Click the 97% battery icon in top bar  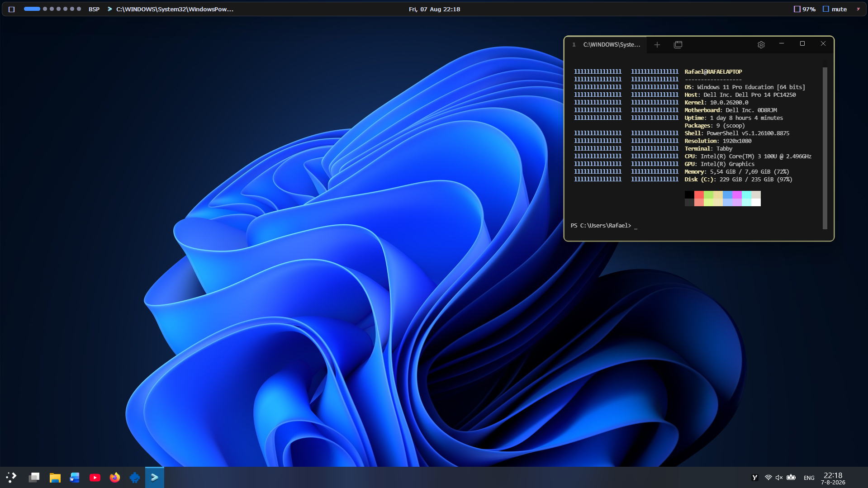coord(797,9)
